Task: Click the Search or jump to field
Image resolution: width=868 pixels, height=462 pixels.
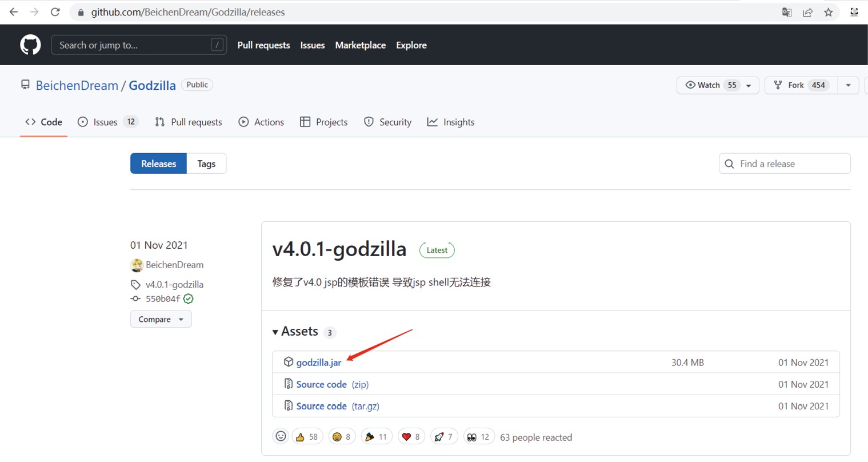Action: [139, 45]
